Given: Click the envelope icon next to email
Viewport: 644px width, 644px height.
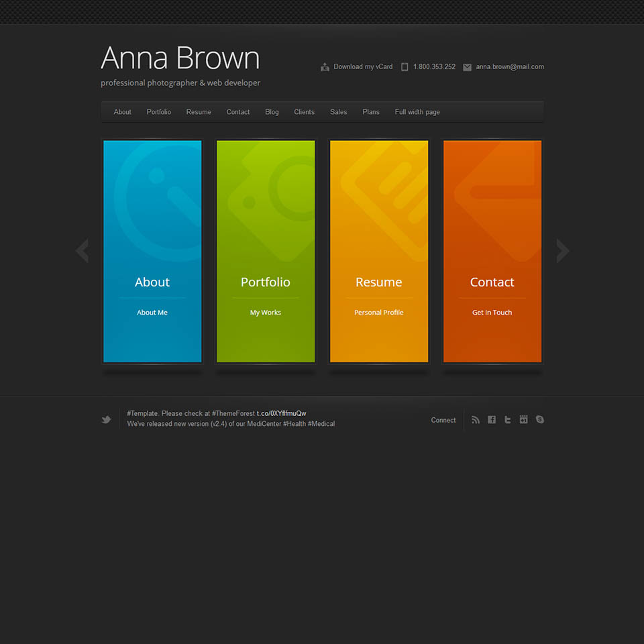Looking at the screenshot, I should tap(467, 67).
